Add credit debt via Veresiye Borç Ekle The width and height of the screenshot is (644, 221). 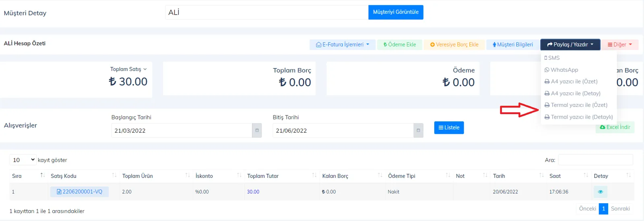[x=454, y=45]
